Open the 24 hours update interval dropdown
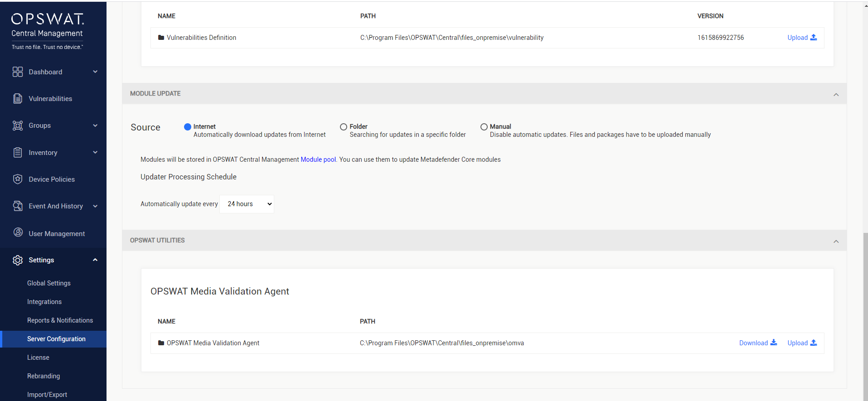The height and width of the screenshot is (401, 868). pyautogui.click(x=247, y=204)
